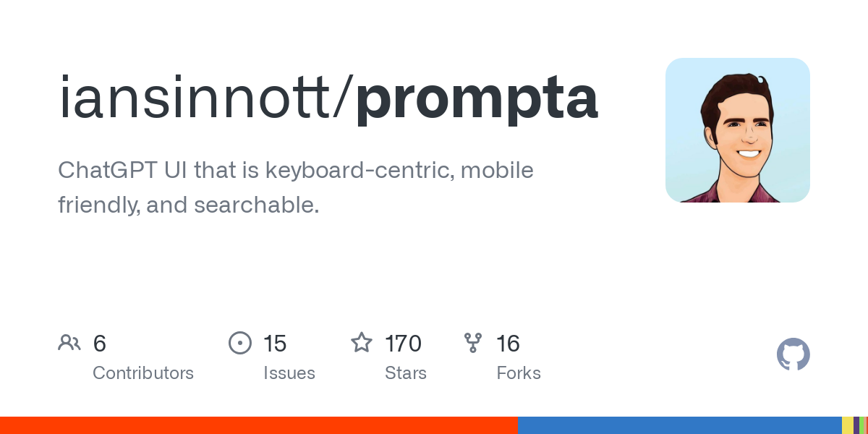
Task: Click the fork count "16"
Action: (508, 343)
